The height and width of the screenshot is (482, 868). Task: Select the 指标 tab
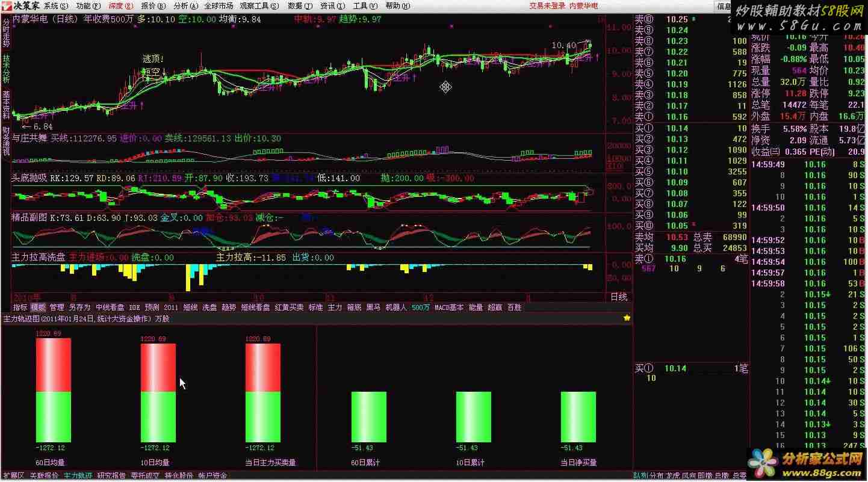(20, 307)
